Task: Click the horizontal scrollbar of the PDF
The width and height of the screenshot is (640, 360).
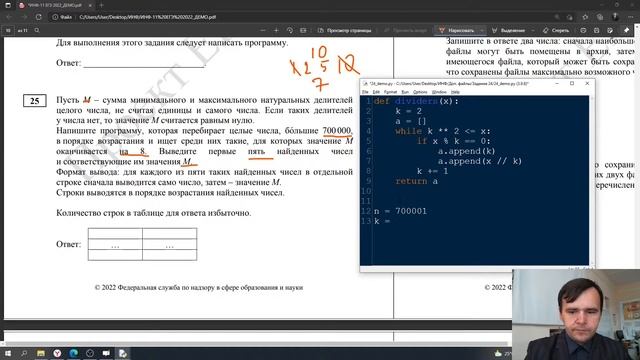Action: pos(255,344)
